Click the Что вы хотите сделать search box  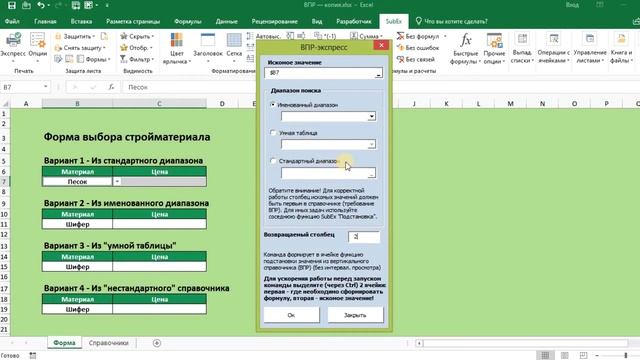[451, 21]
